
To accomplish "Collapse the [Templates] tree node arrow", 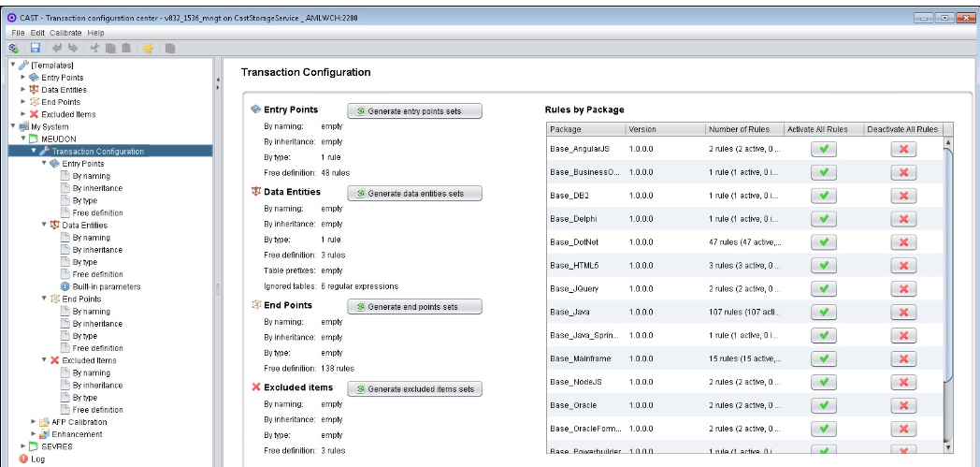I will [12, 65].
